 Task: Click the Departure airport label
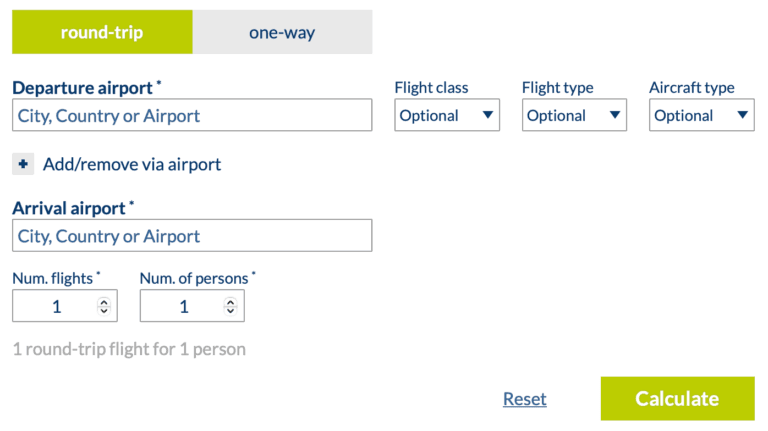pos(82,87)
